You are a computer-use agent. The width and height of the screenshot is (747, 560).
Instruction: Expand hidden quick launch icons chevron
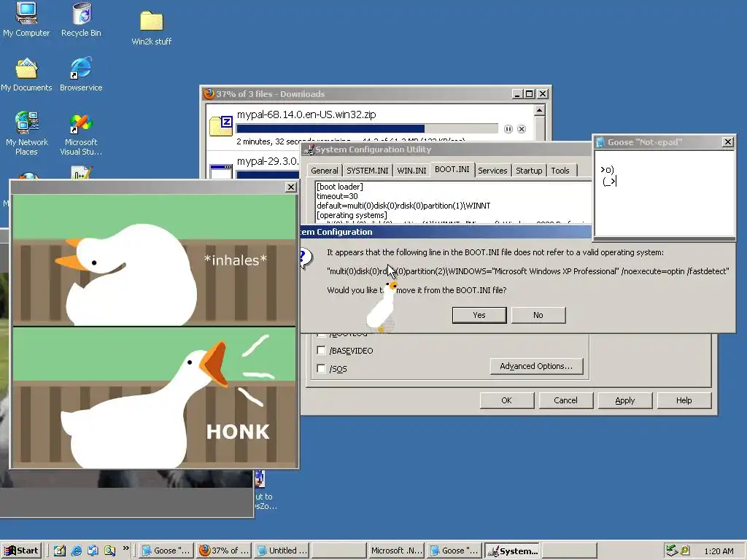[125, 548]
